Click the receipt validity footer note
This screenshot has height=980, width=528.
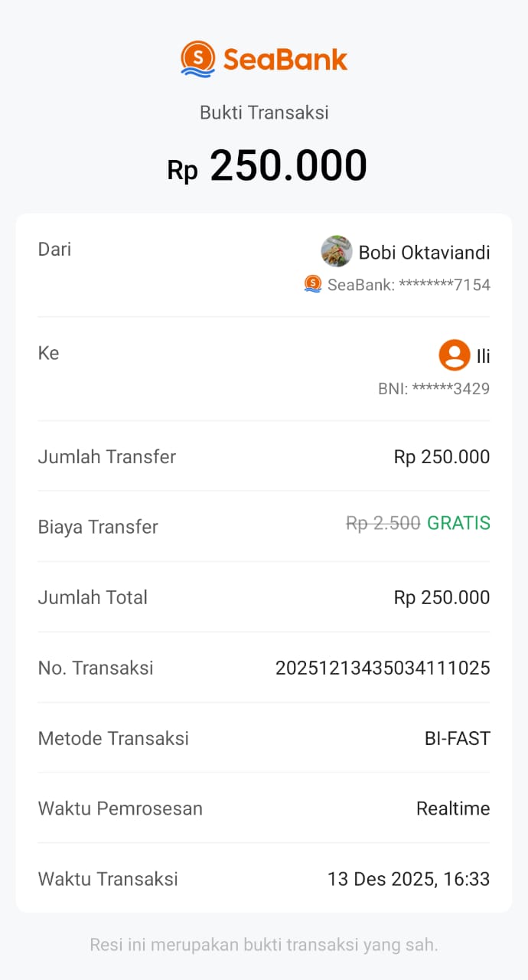tap(264, 945)
